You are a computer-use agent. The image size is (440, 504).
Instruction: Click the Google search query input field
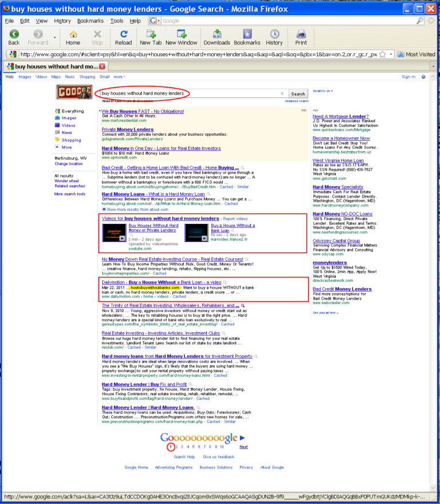click(190, 93)
